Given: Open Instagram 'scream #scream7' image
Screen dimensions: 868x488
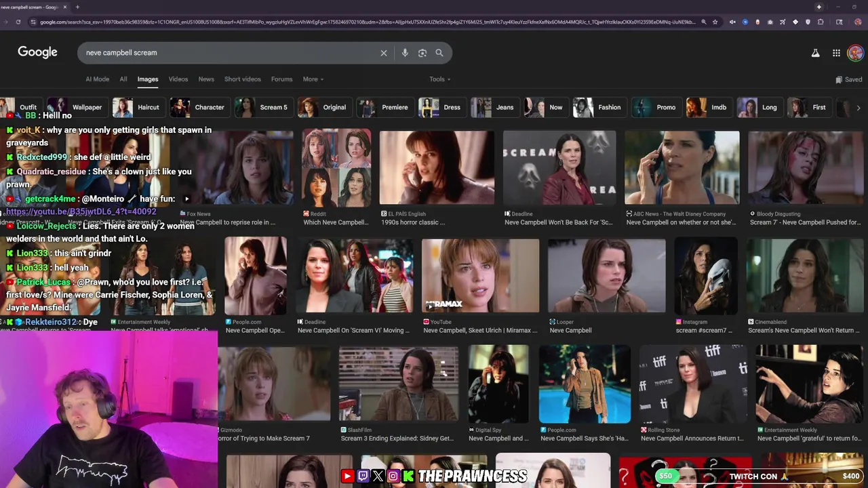Looking at the screenshot, I should 706,275.
